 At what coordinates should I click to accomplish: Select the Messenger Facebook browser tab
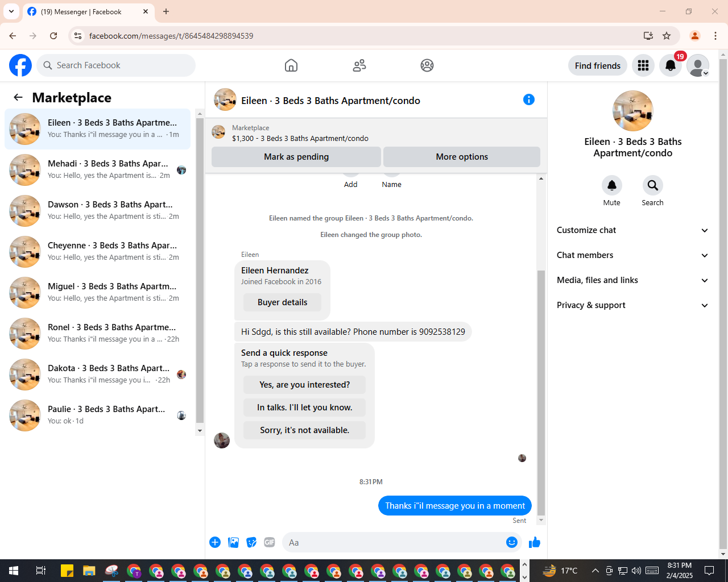(88, 11)
